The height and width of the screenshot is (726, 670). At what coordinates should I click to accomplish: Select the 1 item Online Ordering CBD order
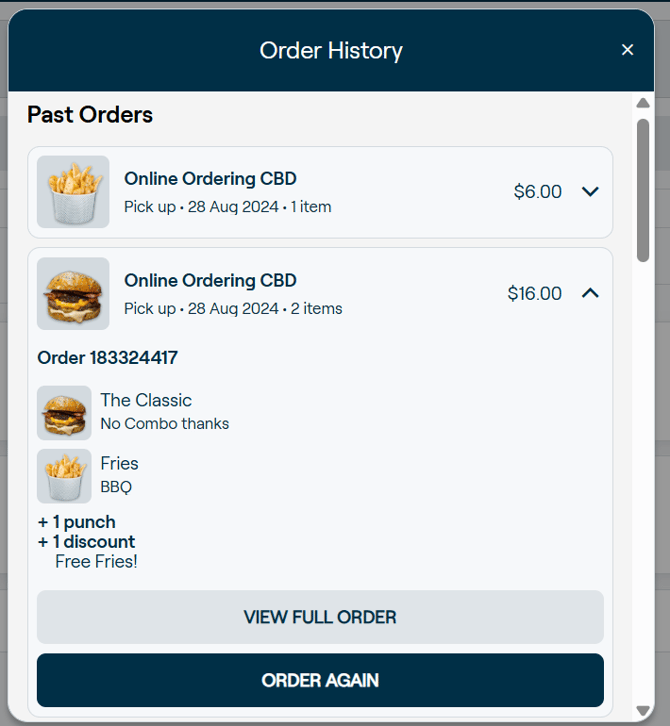point(210,180)
